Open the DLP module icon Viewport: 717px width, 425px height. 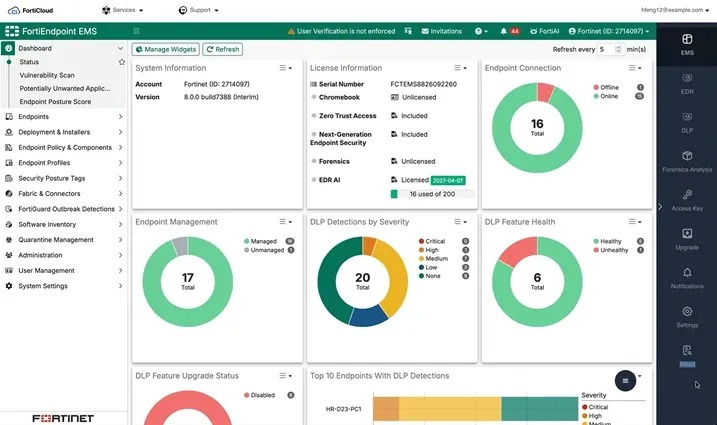click(687, 117)
